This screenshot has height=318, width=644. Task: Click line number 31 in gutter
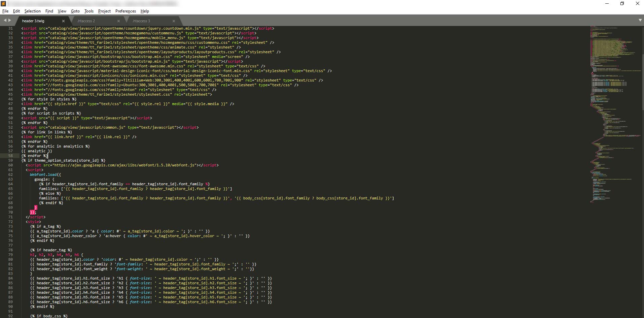10,28
